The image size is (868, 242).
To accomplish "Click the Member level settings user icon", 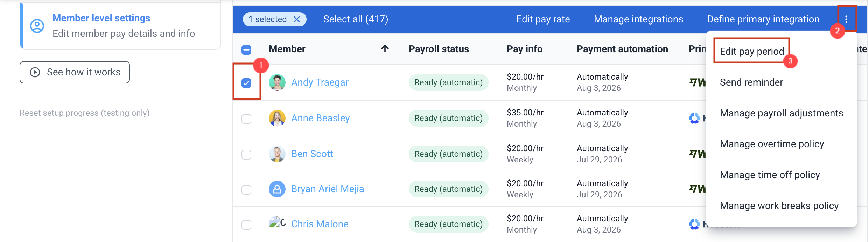I will click(x=37, y=26).
